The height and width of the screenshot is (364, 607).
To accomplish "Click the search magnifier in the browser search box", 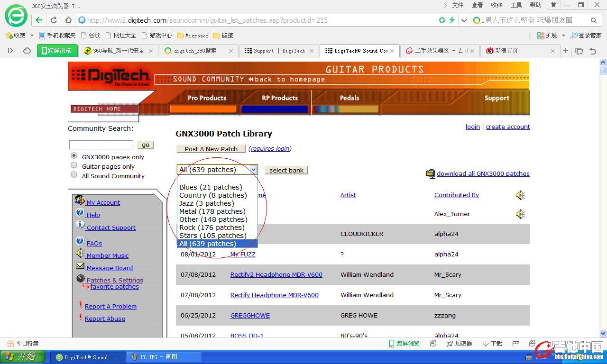I will click(593, 20).
